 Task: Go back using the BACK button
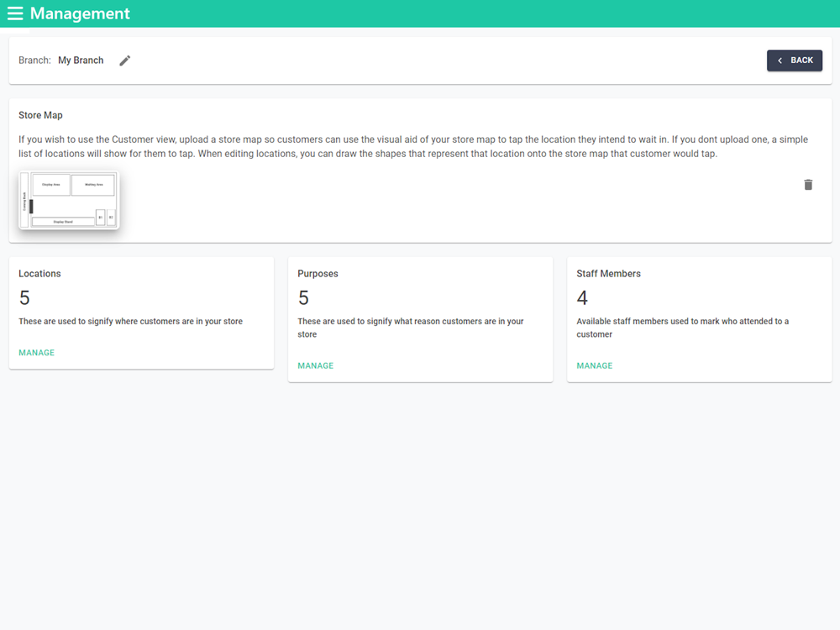click(795, 60)
